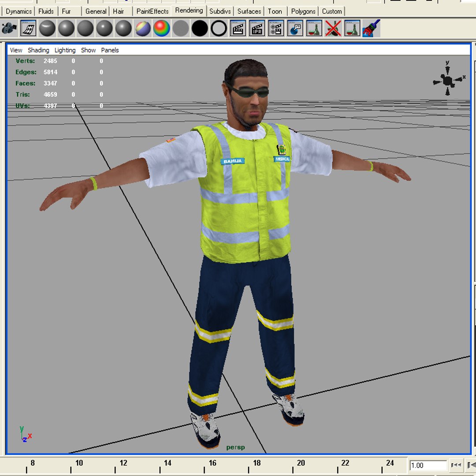Click the first flask bake set icon
The height and width of the screenshot is (476, 476).
point(314,29)
